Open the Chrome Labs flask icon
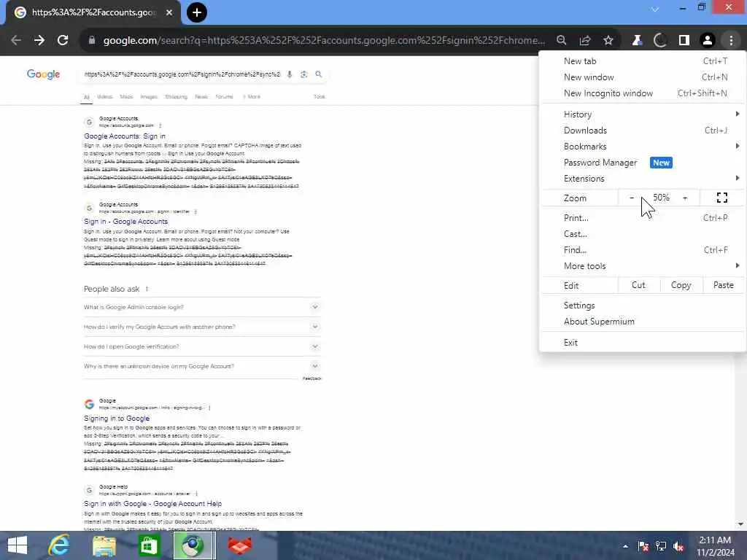Screen dimensions: 747x560 click(x=637, y=41)
